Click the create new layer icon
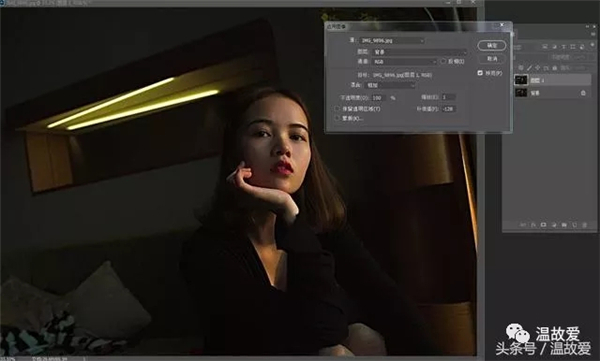This screenshot has height=361, width=600. point(574,225)
